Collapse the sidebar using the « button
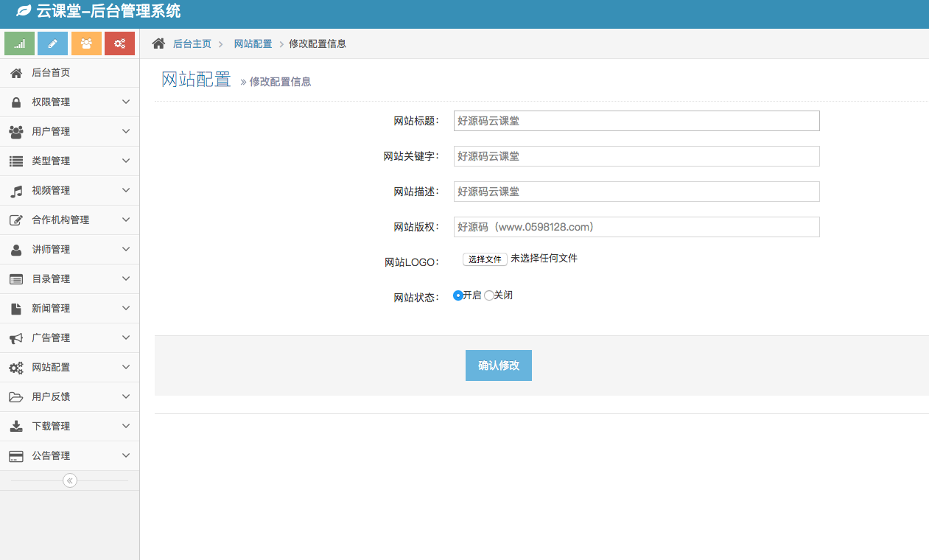 click(69, 480)
